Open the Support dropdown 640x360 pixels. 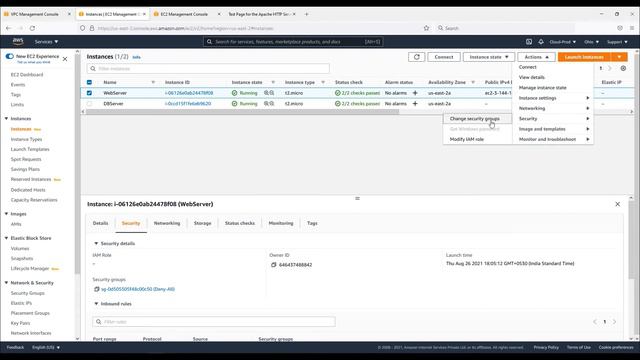[617, 42]
